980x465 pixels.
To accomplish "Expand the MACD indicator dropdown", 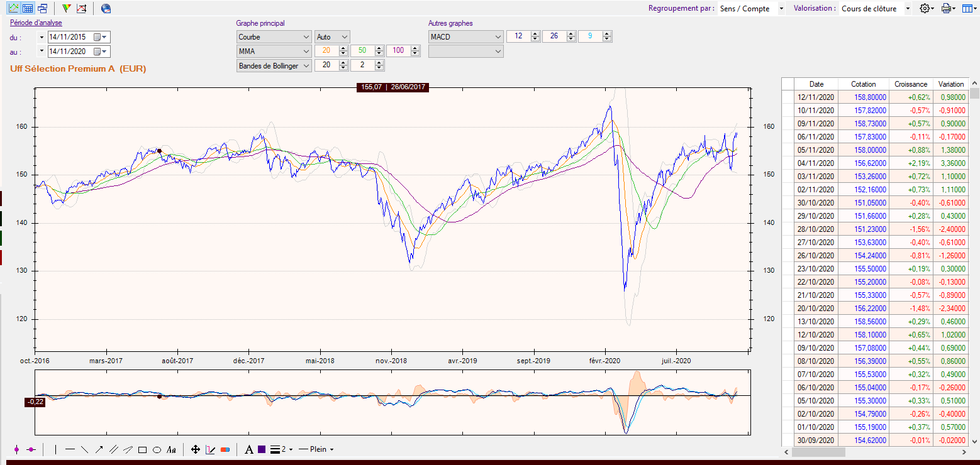I will click(x=465, y=37).
